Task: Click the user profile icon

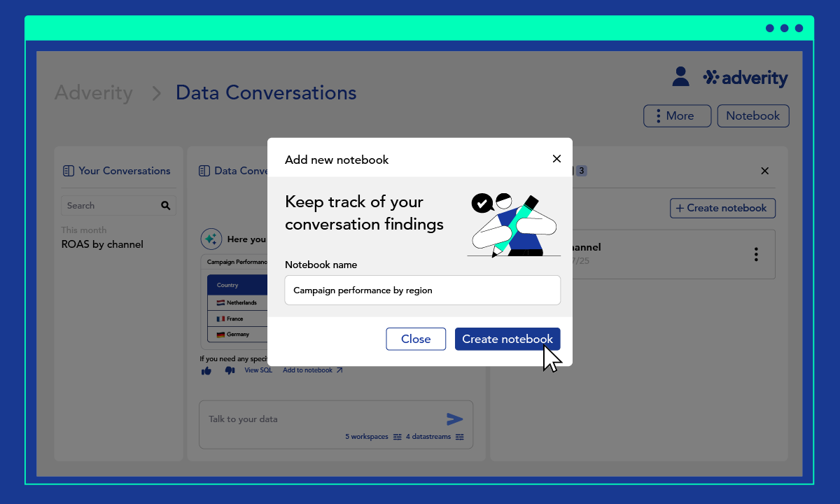Action: point(680,77)
